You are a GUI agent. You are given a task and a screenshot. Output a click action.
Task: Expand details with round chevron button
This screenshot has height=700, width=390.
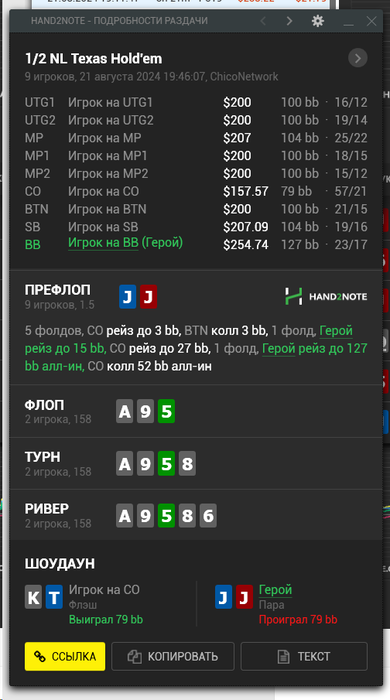[357, 58]
